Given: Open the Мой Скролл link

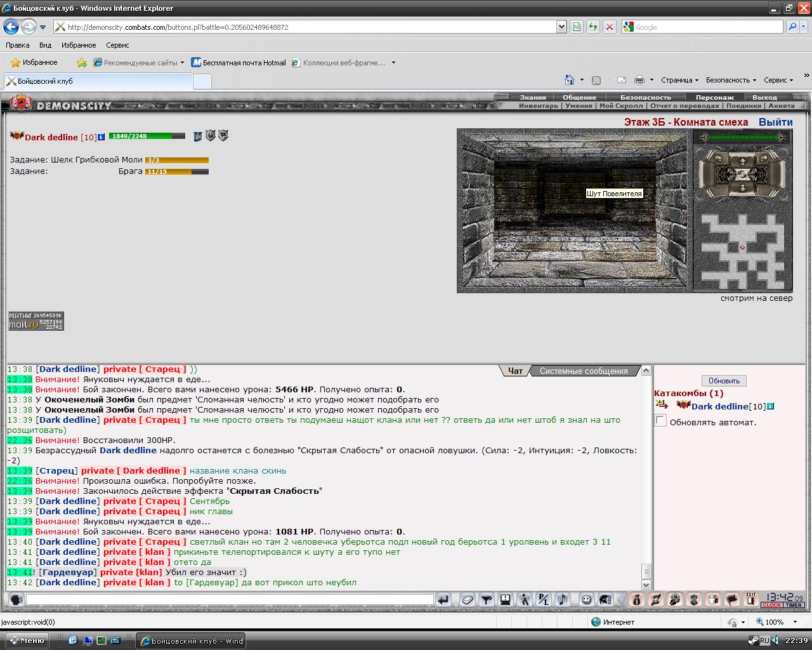Looking at the screenshot, I should pos(621,106).
